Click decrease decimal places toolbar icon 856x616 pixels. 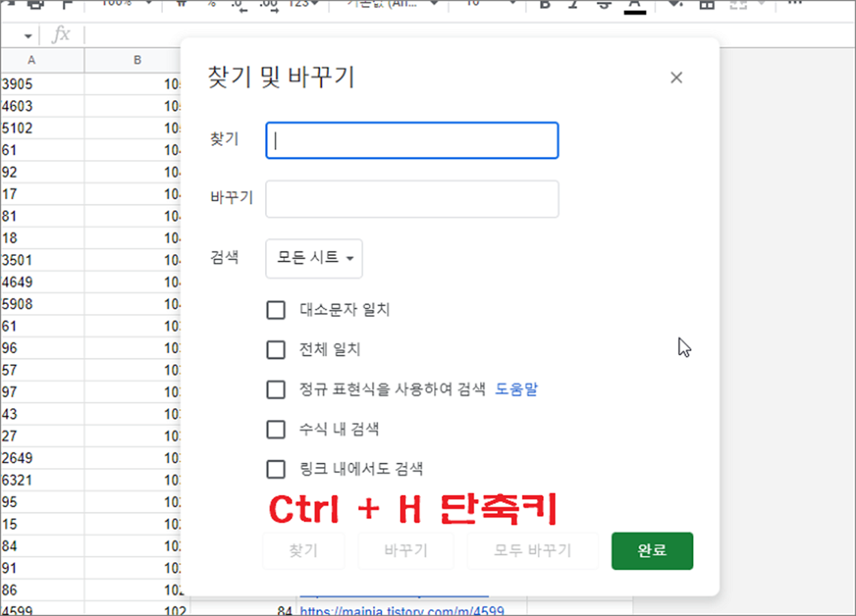click(240, 4)
